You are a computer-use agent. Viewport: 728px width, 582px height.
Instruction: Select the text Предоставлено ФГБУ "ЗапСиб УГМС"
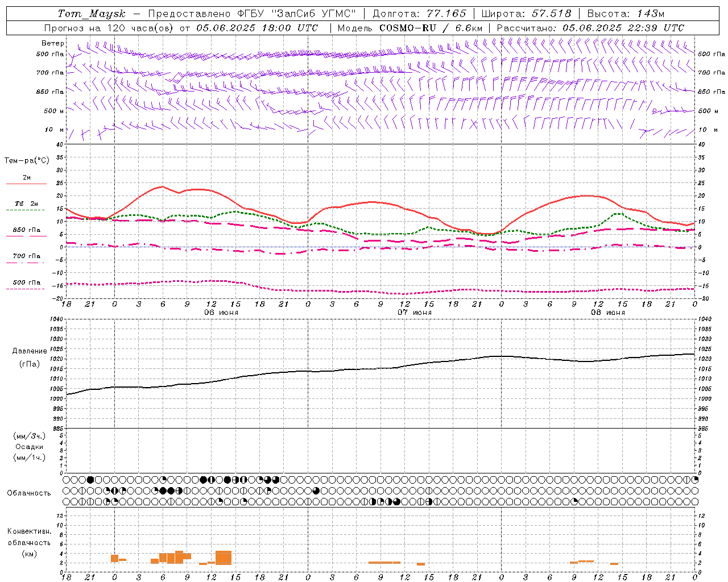point(252,14)
